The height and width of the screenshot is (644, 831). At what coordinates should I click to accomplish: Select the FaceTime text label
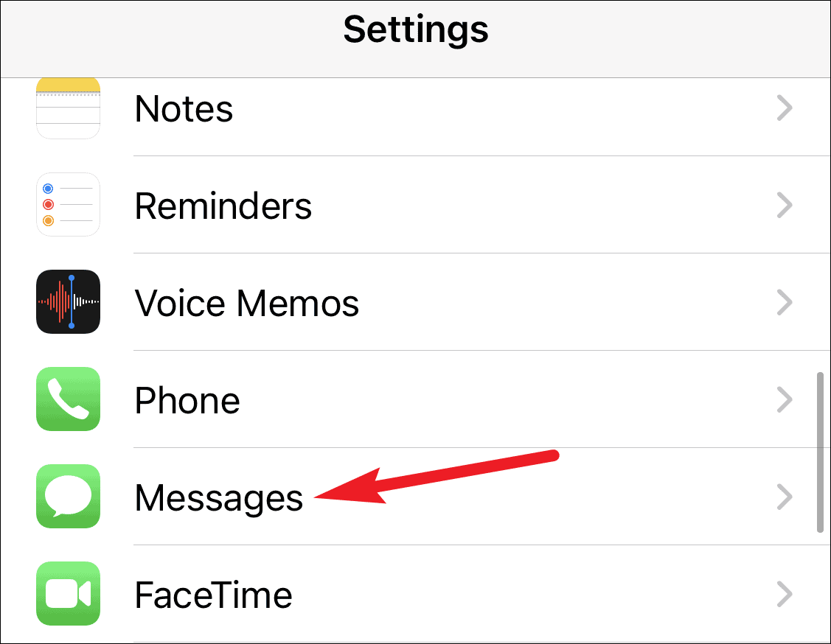[x=214, y=595]
